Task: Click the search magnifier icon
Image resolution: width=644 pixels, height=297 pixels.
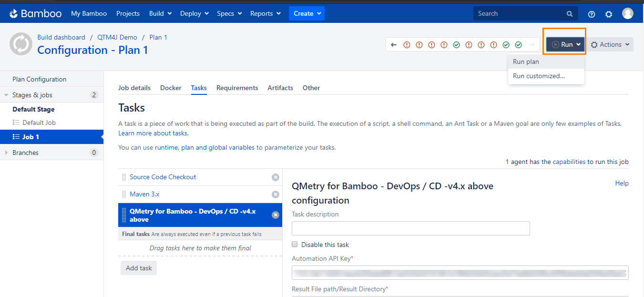Action: (x=570, y=14)
